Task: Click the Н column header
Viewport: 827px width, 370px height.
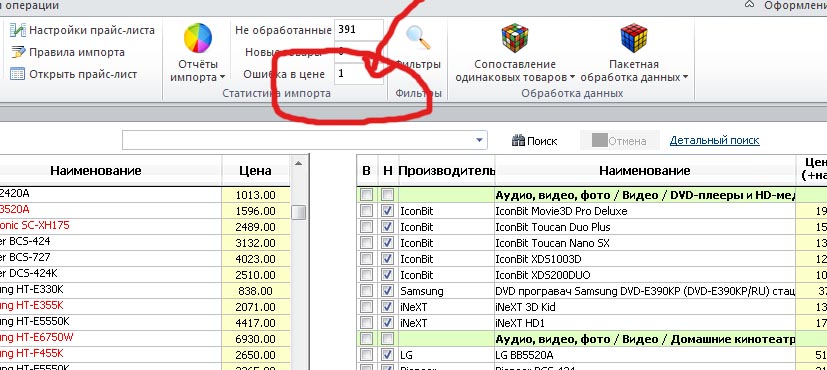Action: pyautogui.click(x=388, y=170)
